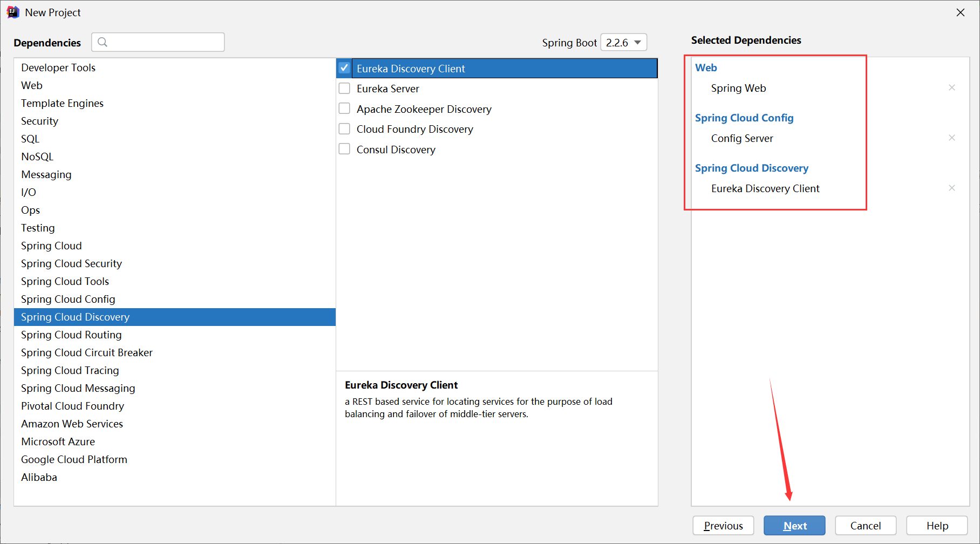
Task: Choose the NoSQL category
Action: pyautogui.click(x=175, y=157)
